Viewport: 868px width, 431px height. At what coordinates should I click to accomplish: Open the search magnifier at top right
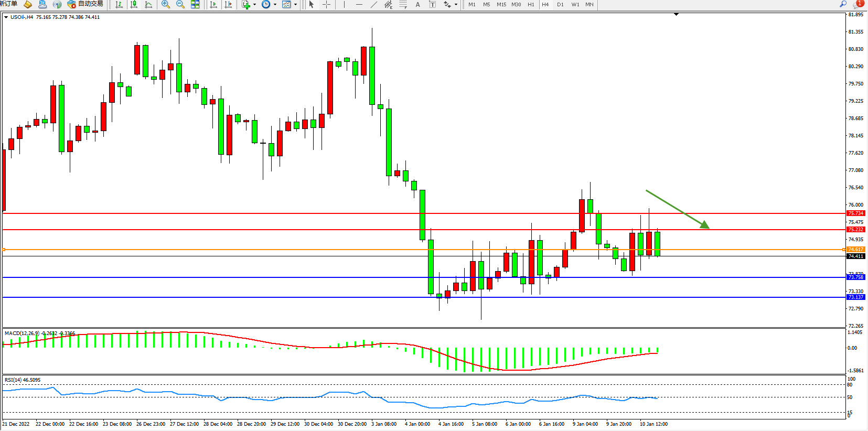(843, 4)
